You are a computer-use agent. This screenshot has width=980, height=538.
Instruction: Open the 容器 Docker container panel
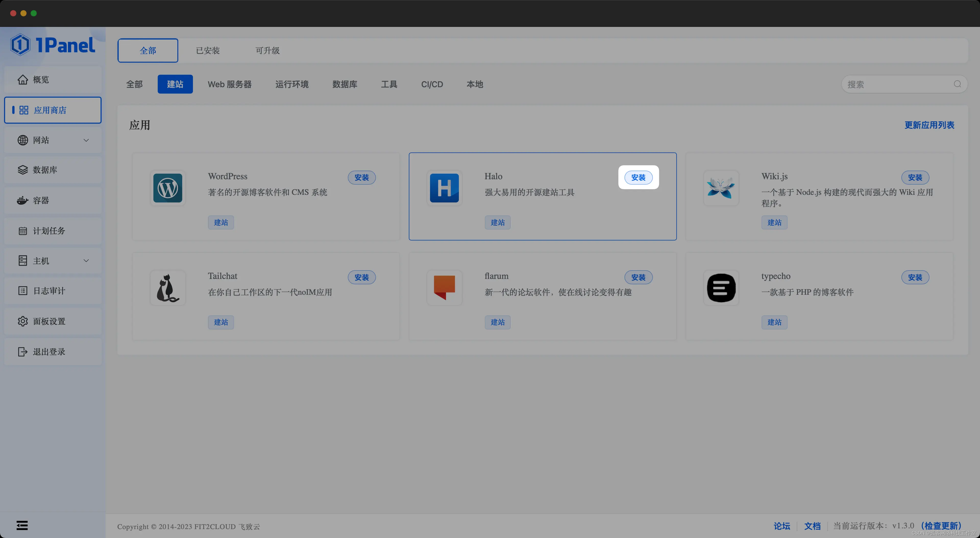pos(23,200)
